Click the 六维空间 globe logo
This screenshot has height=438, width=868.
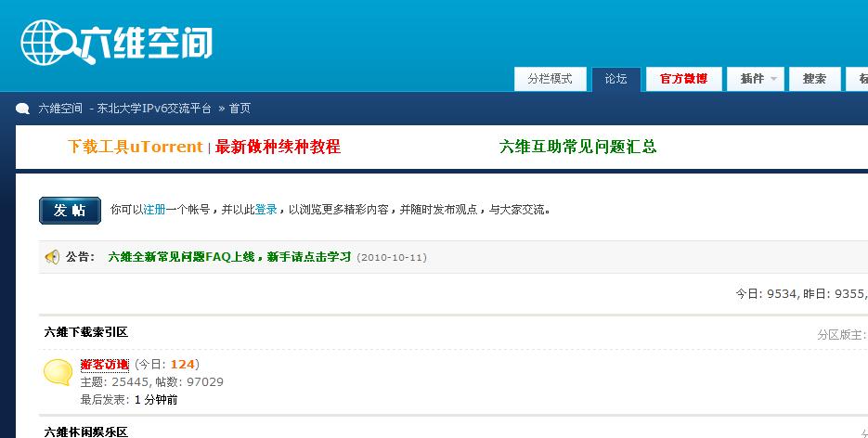116,42
